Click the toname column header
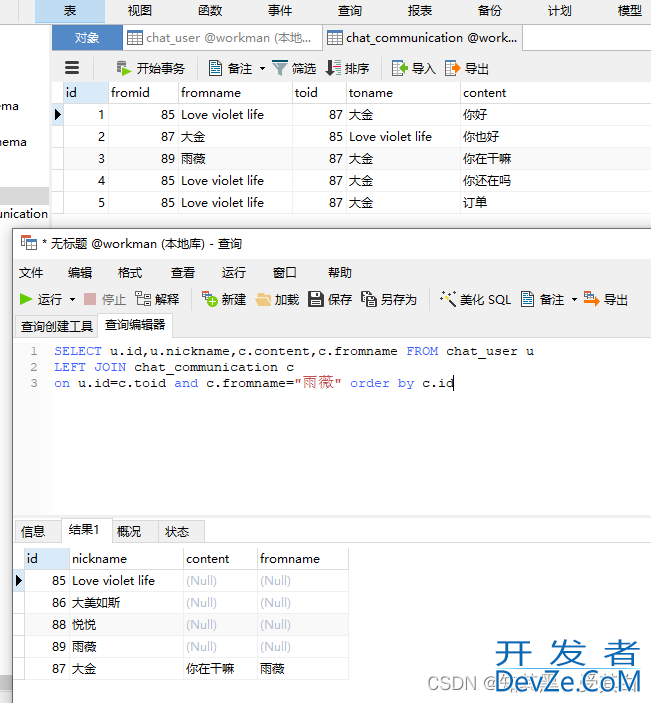This screenshot has width=651, height=703. pyautogui.click(x=403, y=93)
